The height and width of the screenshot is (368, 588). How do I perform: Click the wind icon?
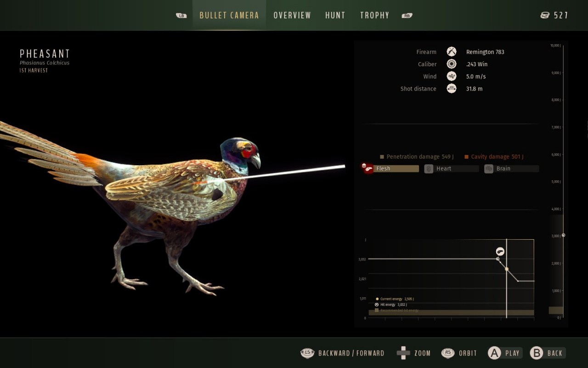click(x=452, y=76)
